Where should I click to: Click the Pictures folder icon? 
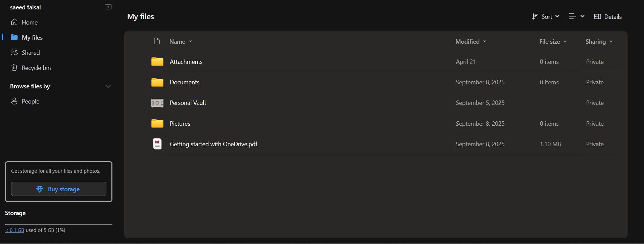tap(157, 123)
